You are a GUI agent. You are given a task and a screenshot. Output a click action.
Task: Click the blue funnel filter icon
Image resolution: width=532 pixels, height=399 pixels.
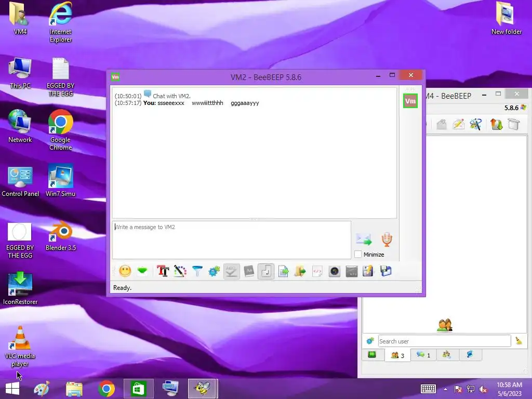pos(197,271)
